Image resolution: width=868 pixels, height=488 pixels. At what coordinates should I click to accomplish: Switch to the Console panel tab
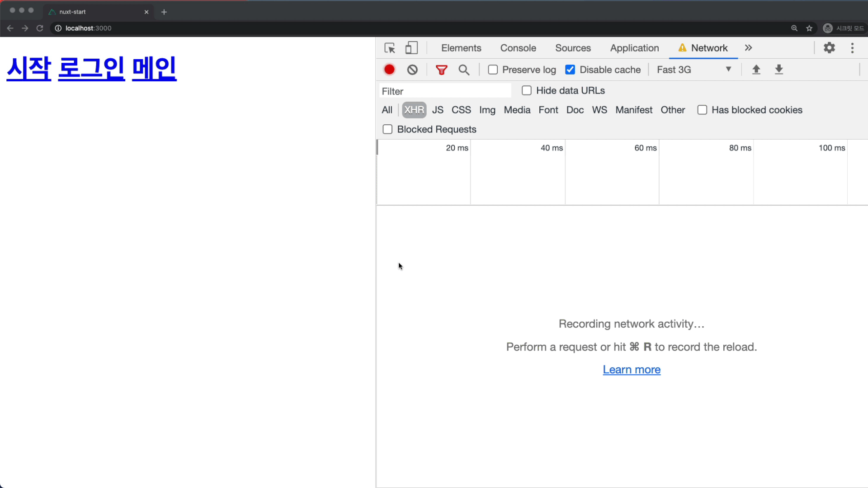coord(518,47)
